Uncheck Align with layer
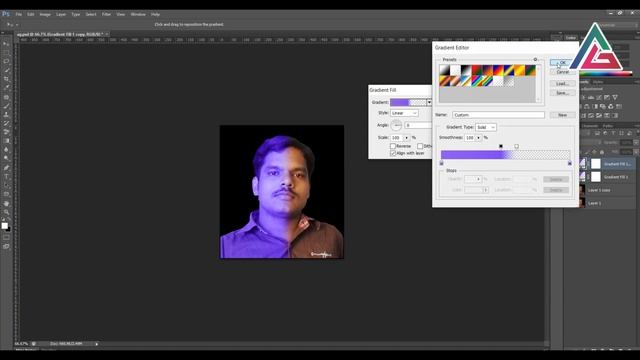 (393, 153)
